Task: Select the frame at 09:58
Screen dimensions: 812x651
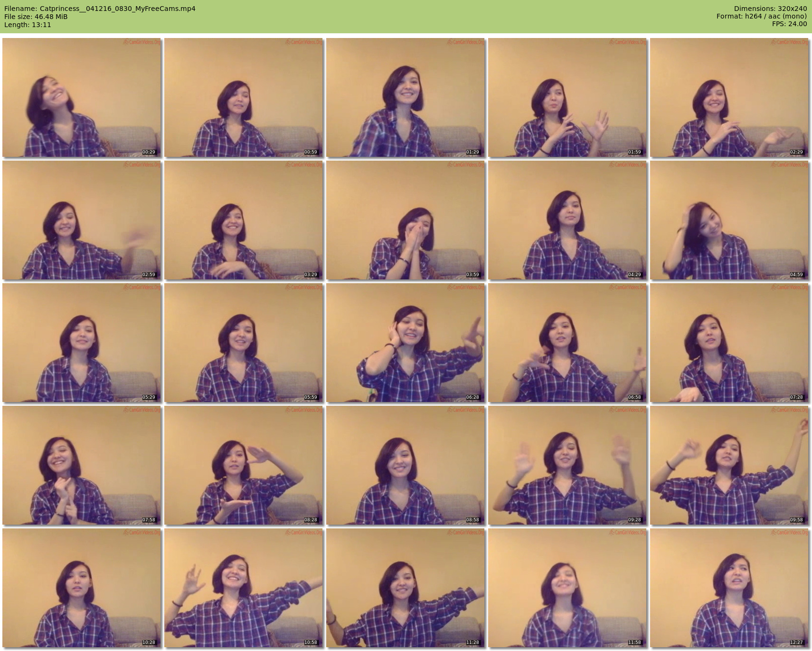Action: [729, 465]
